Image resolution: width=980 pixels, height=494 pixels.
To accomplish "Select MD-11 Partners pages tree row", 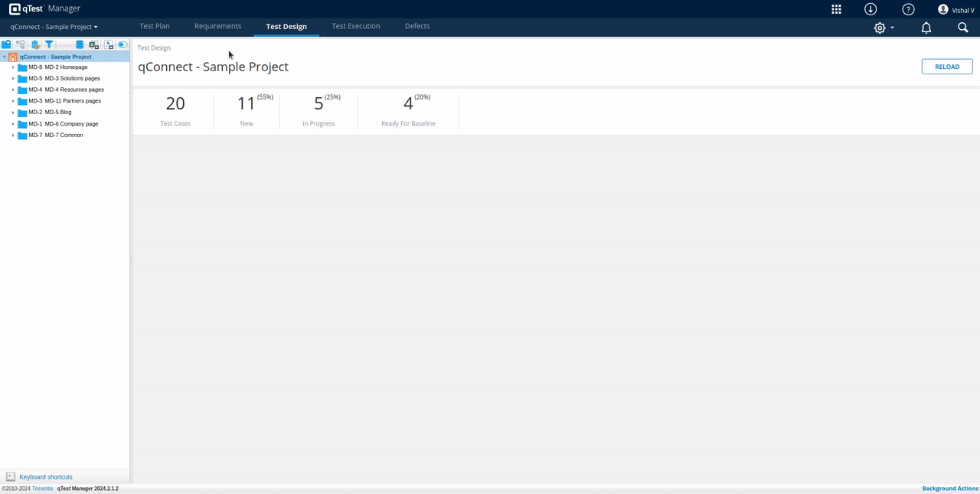I will tap(64, 101).
